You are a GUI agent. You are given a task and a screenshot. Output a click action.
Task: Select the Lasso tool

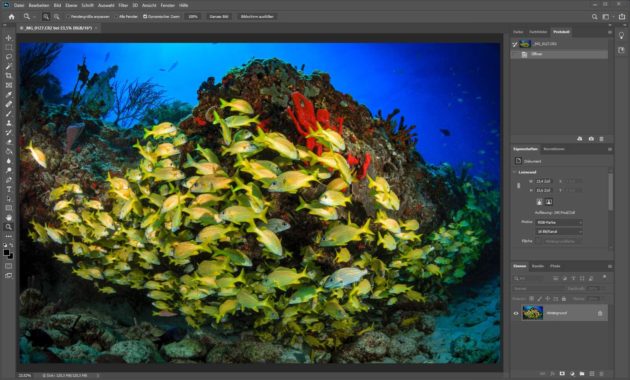coord(8,57)
